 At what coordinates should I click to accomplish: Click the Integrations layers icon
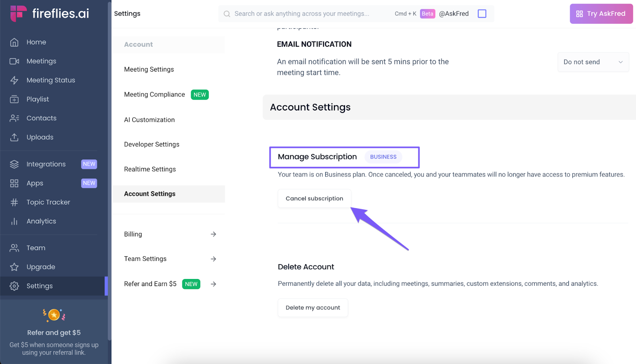click(x=14, y=164)
